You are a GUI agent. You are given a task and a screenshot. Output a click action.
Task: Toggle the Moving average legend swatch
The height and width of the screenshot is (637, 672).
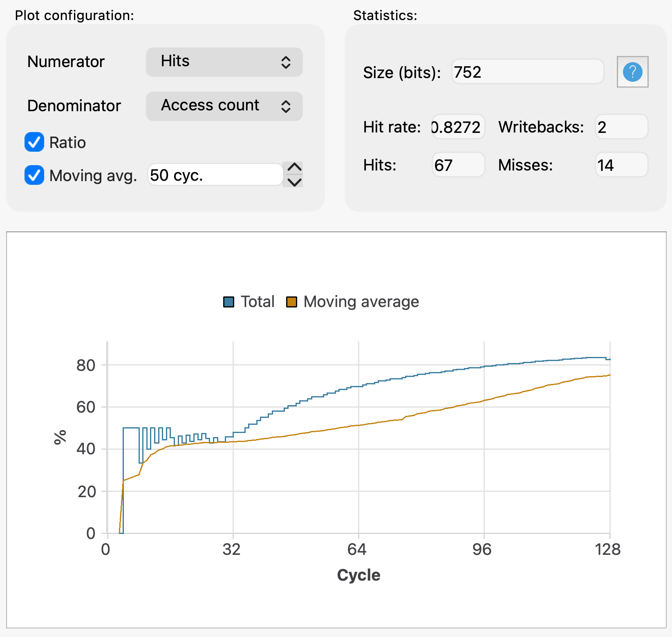(x=291, y=302)
